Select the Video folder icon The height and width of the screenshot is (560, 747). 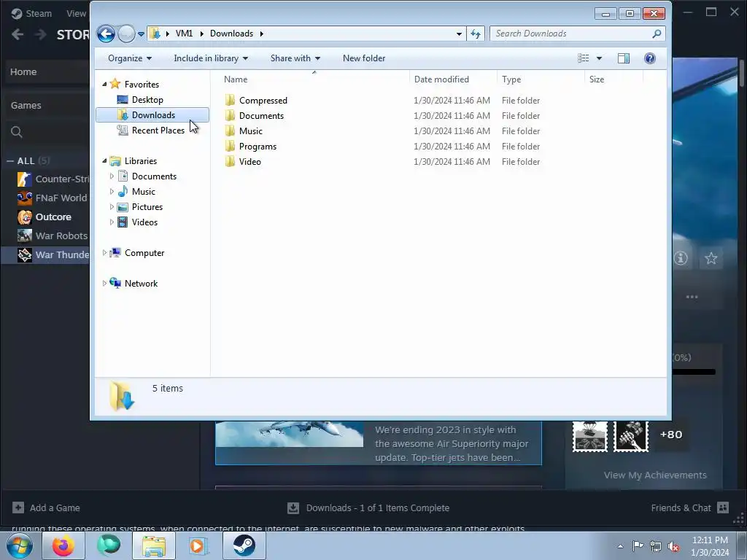[x=230, y=161]
